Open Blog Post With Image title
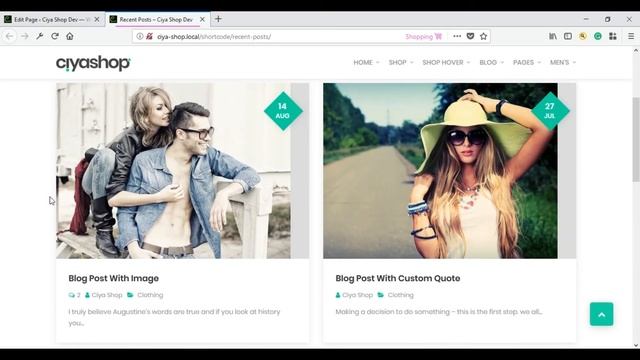The image size is (640, 360). (113, 278)
